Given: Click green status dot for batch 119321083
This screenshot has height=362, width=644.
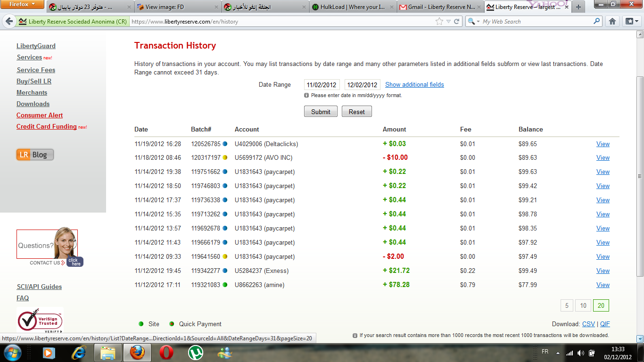Looking at the screenshot, I should pos(225,285).
